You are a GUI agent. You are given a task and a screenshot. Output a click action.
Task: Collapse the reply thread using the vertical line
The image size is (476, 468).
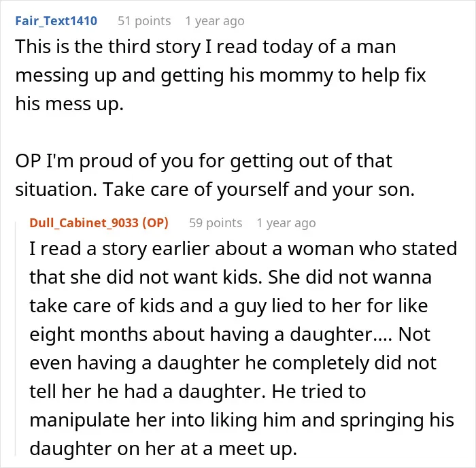click(16, 339)
